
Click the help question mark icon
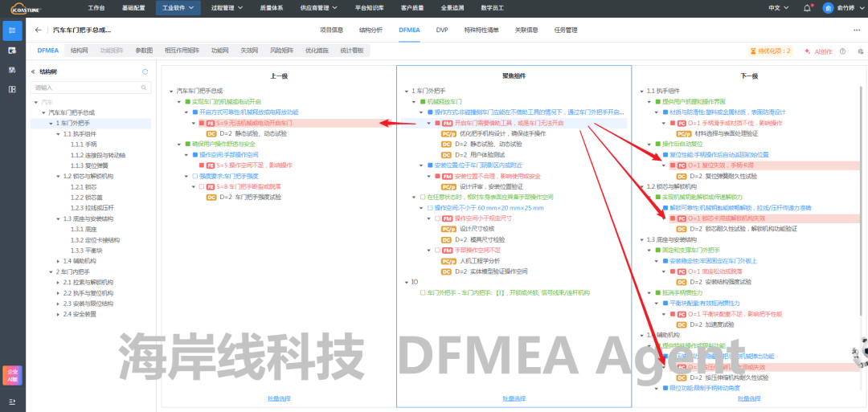click(841, 51)
